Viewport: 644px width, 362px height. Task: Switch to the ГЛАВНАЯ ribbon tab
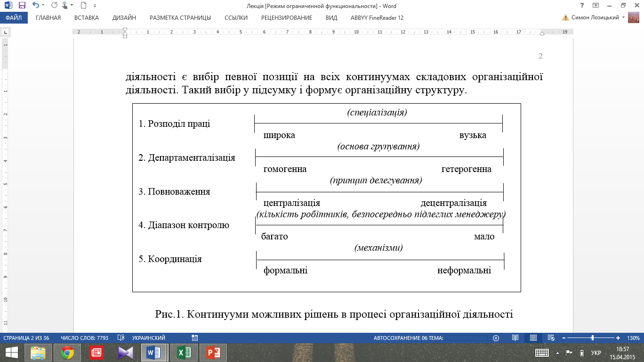[48, 18]
